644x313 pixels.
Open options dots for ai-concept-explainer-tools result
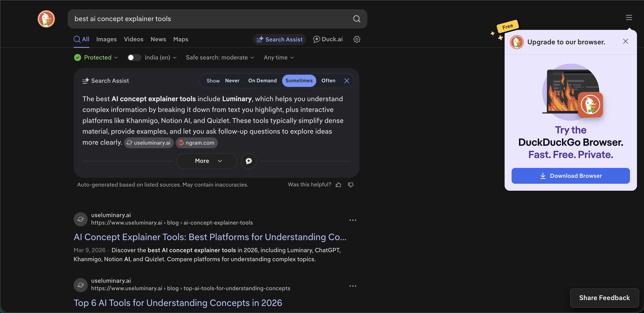point(352,220)
